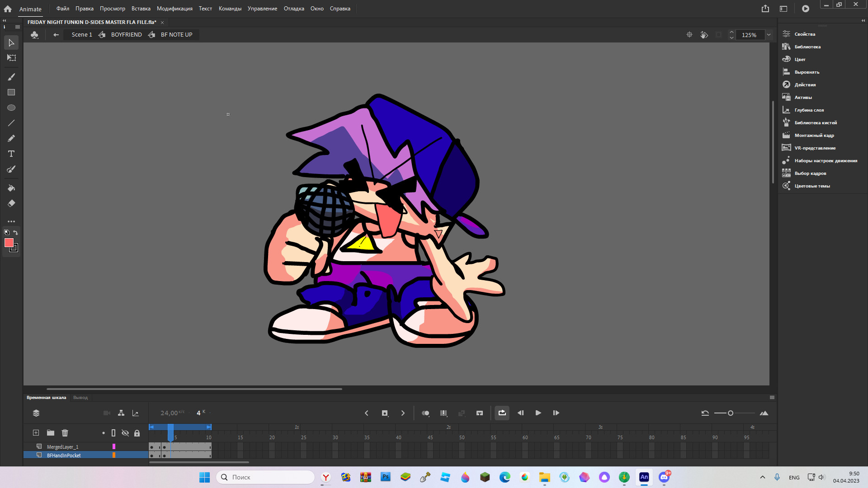Image resolution: width=868 pixels, height=488 pixels.
Task: Hide all layers via eye icon
Action: (x=125, y=432)
